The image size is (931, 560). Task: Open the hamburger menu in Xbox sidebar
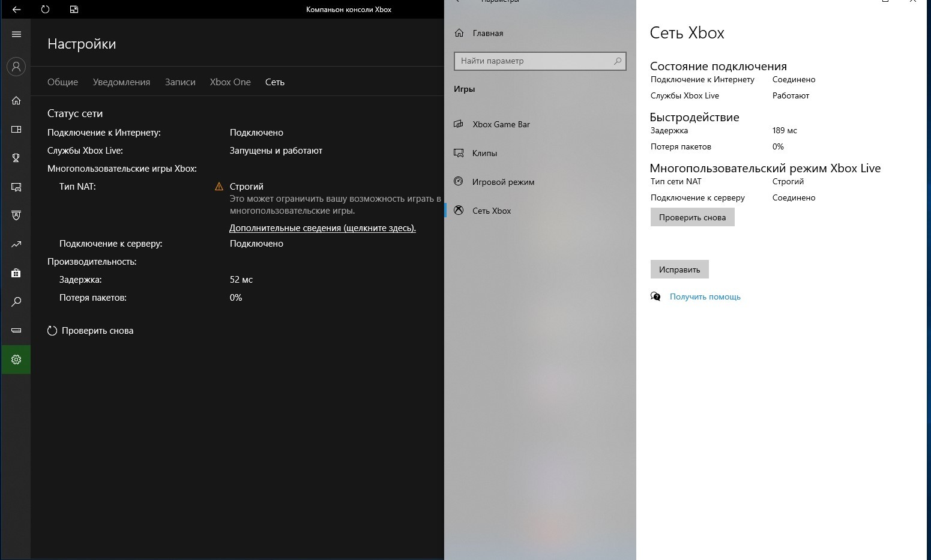(x=16, y=34)
